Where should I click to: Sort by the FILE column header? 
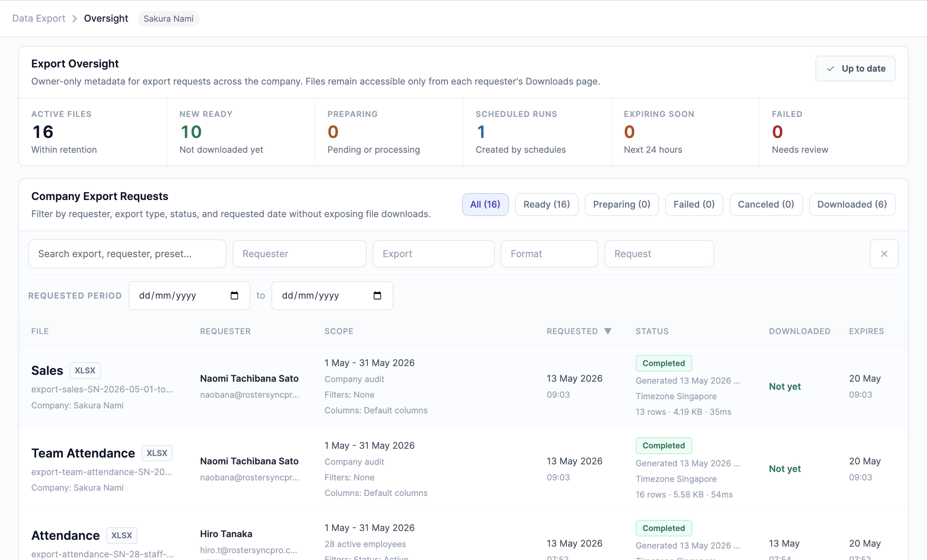point(40,331)
